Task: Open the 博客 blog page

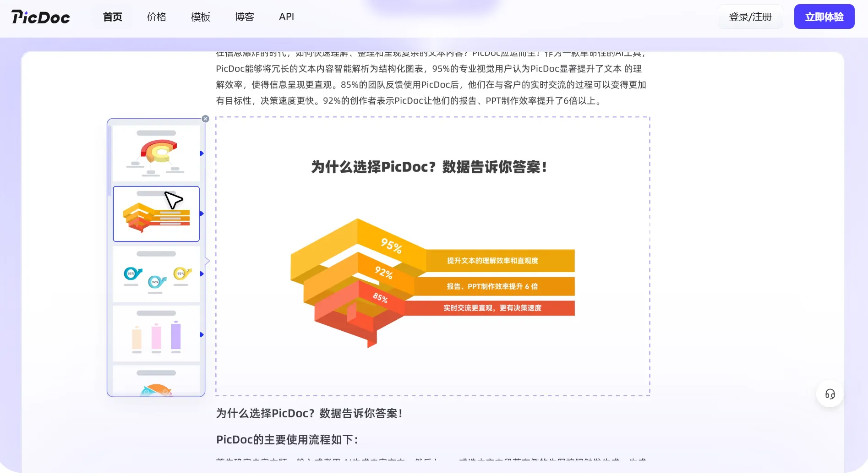Action: coord(245,17)
